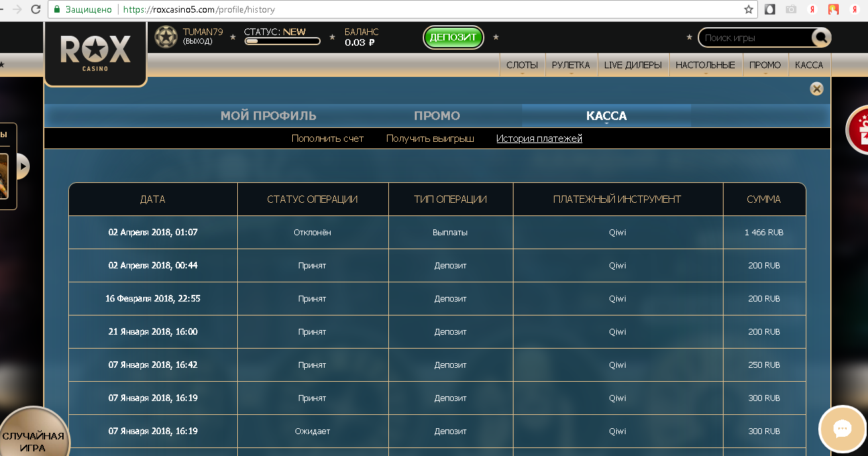Select the date 02 Апреля 2018, 00:44

pyautogui.click(x=153, y=266)
